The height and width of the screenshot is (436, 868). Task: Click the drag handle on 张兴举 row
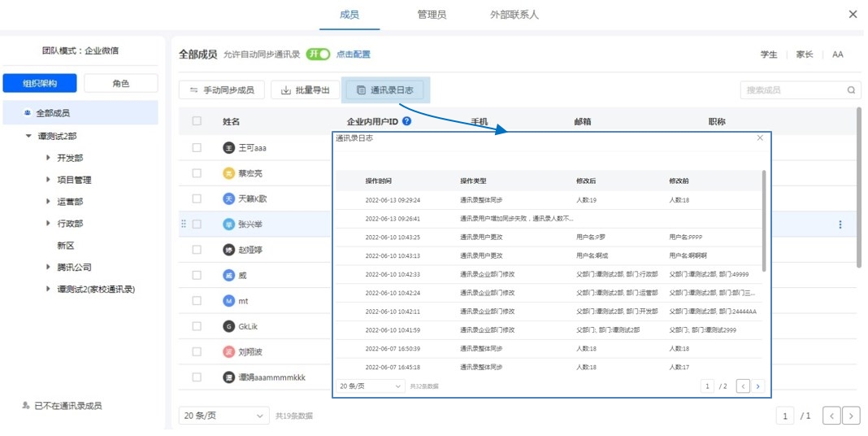coord(184,225)
